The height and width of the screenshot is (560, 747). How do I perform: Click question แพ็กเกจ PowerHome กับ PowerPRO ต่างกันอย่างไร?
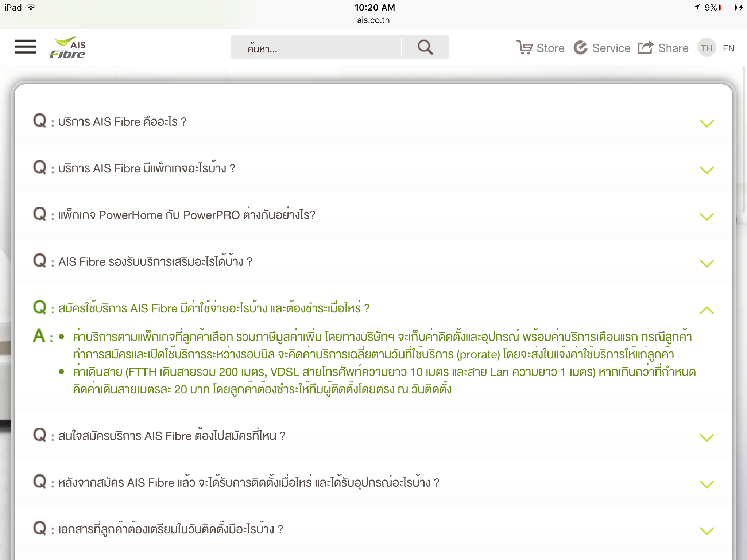[x=187, y=214]
